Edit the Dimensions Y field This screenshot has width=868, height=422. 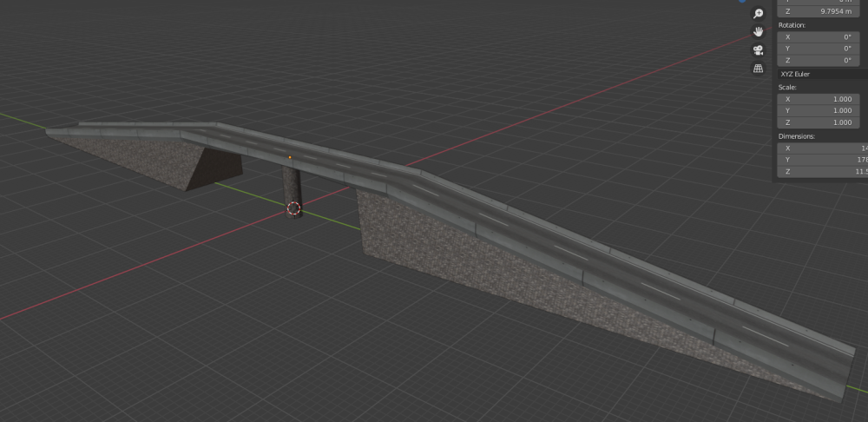819,160
